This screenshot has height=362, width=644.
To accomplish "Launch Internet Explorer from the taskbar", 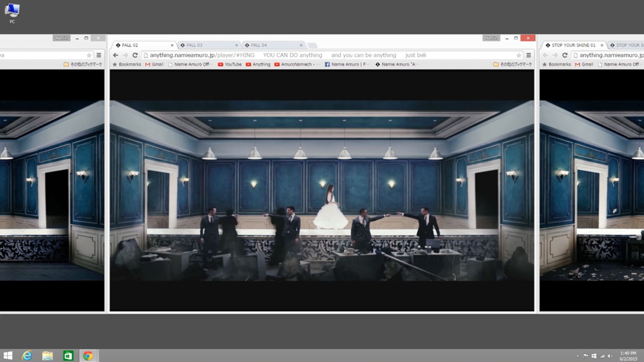I will point(27,356).
